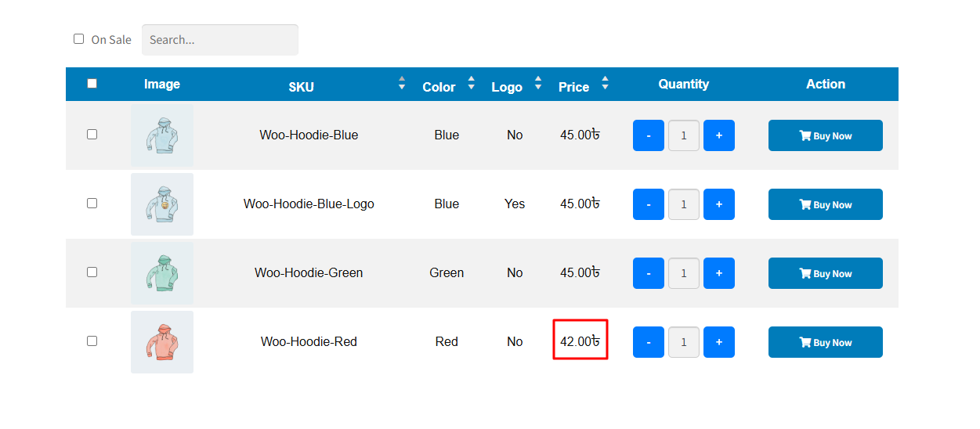Viewport: 980px width, 429px height.
Task: Enable the On Sale filter checkbox
Action: (x=78, y=39)
